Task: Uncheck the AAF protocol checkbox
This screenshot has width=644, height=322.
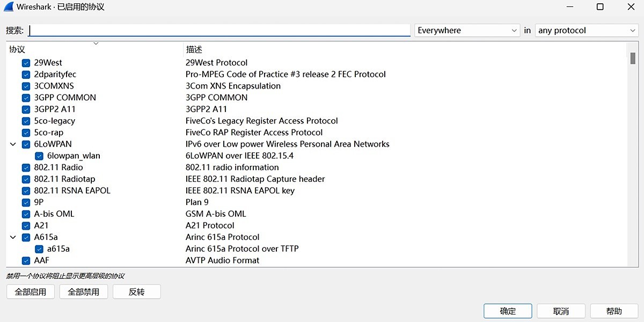Action: point(26,260)
